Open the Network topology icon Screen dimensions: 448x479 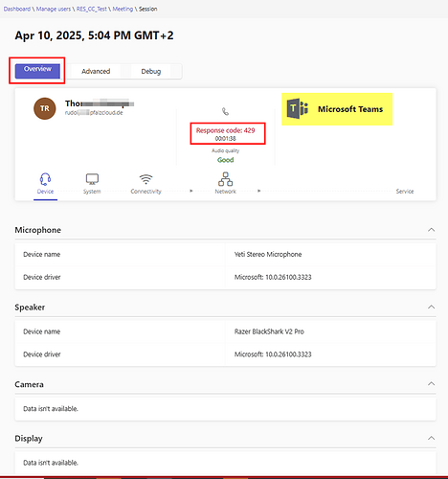225,179
